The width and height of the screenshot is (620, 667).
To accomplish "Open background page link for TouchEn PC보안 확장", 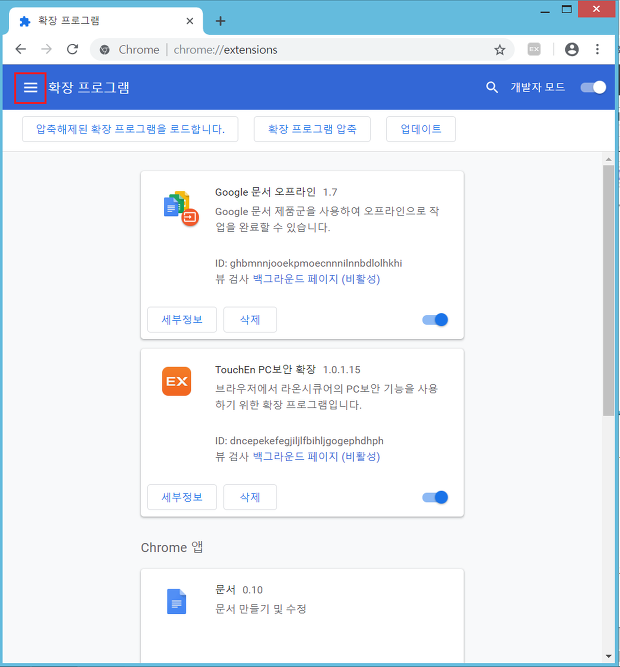I will pos(316,456).
